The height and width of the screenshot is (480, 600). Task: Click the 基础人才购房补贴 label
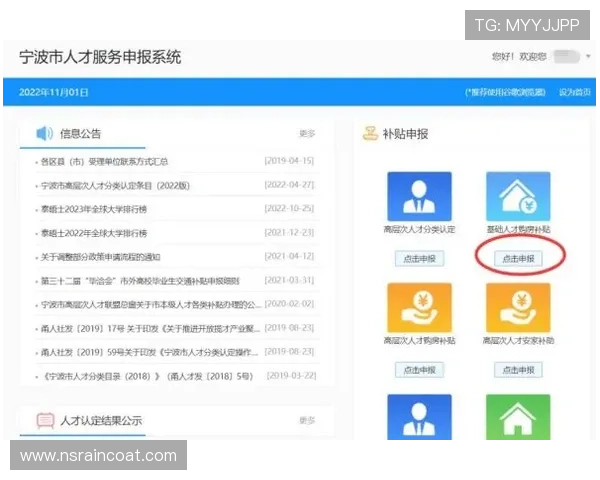click(x=518, y=229)
